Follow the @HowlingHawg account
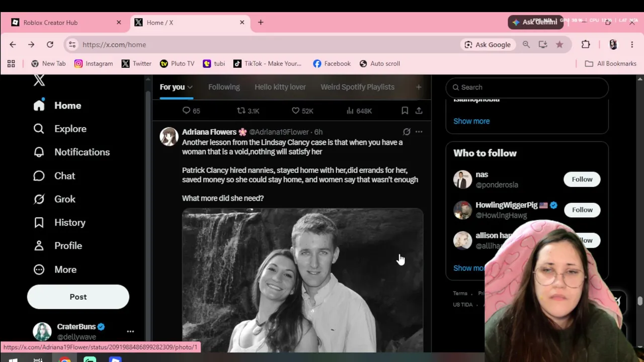Screen dimensions: 644x362 [582, 210]
